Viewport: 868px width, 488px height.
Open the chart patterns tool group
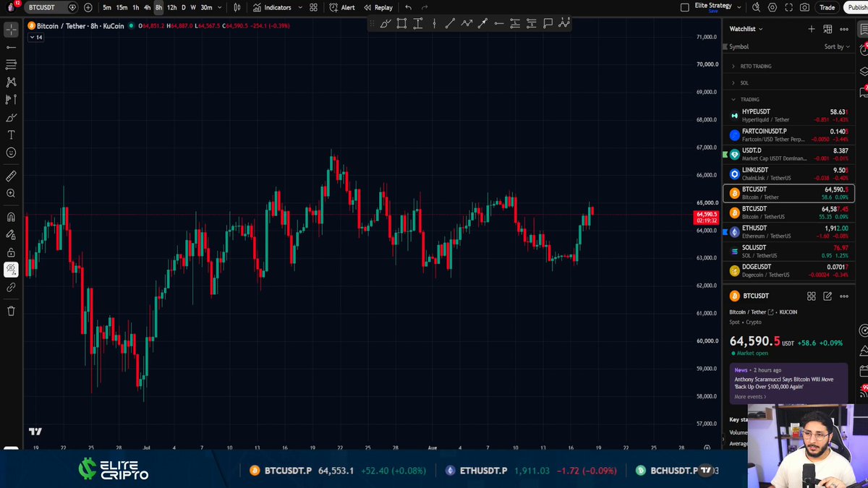(x=11, y=82)
